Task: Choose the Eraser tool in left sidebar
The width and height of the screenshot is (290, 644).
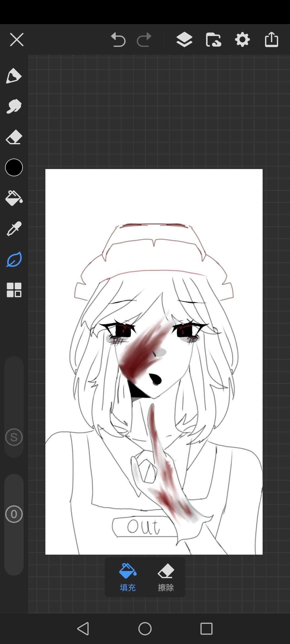Action: pos(14,137)
